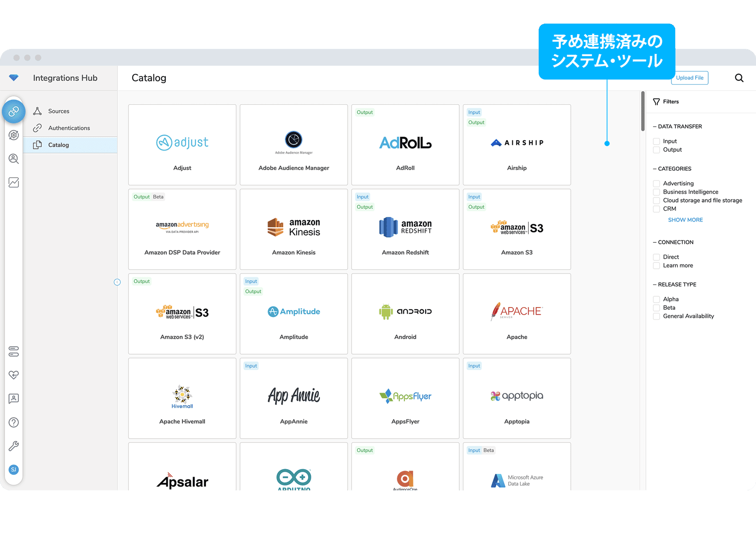Click the search magnifier icon in top bar
The image size is (756, 556).
pos(739,78)
